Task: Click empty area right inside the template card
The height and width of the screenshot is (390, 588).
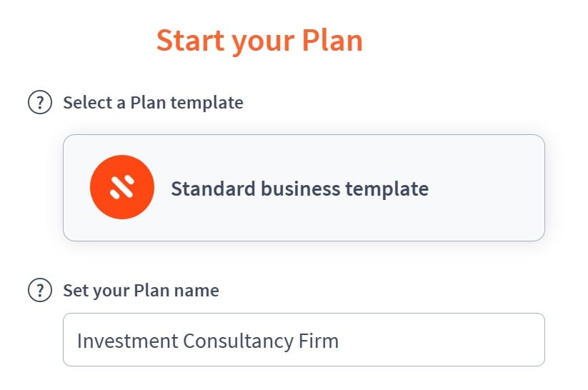Action: pyautogui.click(x=487, y=187)
